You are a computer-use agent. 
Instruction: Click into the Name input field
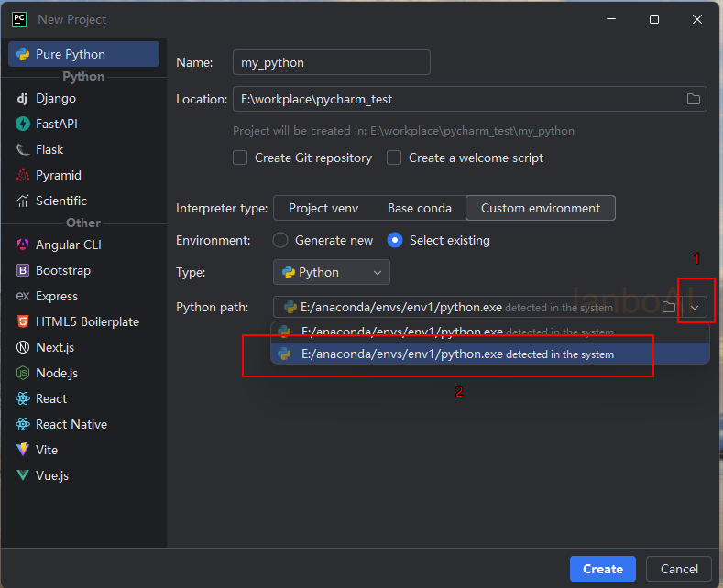(x=331, y=62)
